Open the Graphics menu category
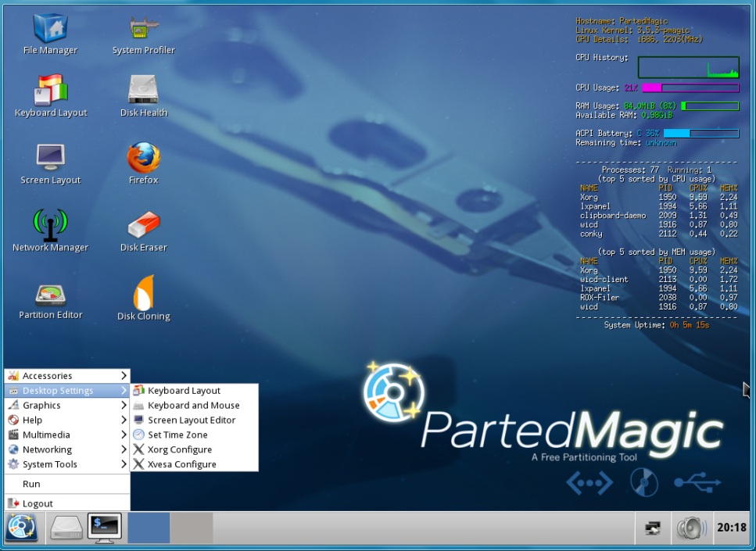Viewport: 756px width, 551px height. [x=67, y=405]
